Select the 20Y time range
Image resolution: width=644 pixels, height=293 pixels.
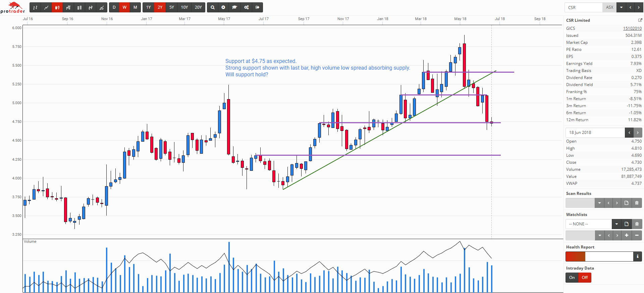198,7
